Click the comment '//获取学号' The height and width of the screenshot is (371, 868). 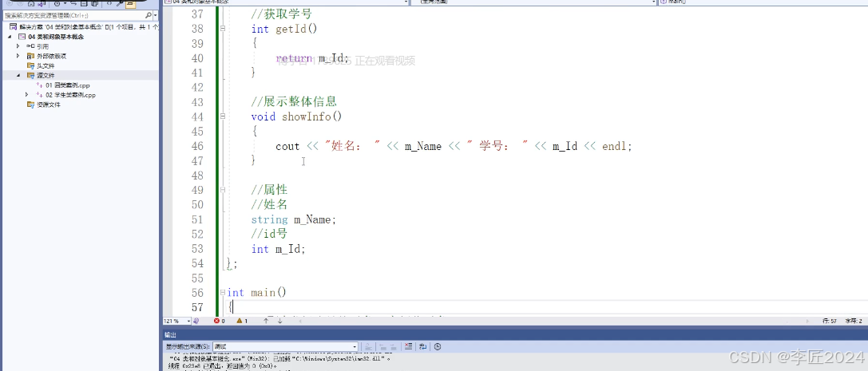point(282,14)
